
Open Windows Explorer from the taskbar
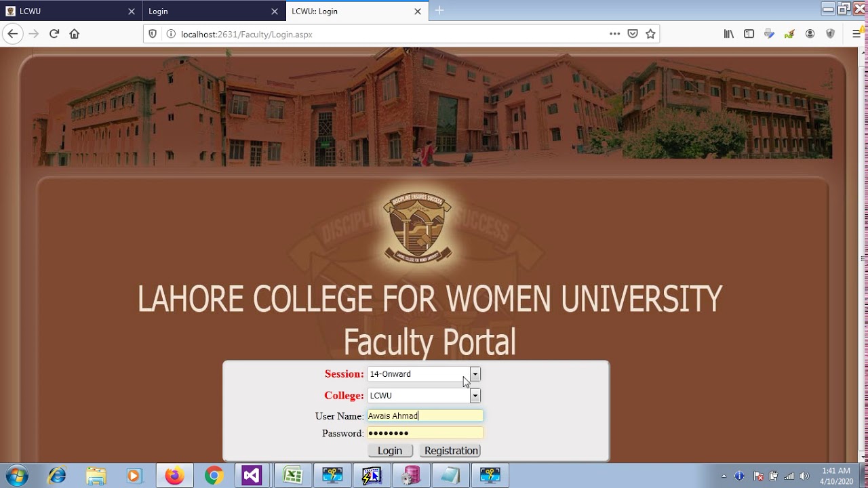[x=96, y=476]
